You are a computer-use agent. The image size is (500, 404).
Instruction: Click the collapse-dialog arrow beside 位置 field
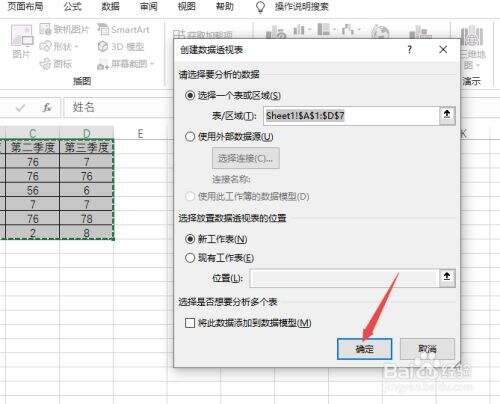click(447, 277)
